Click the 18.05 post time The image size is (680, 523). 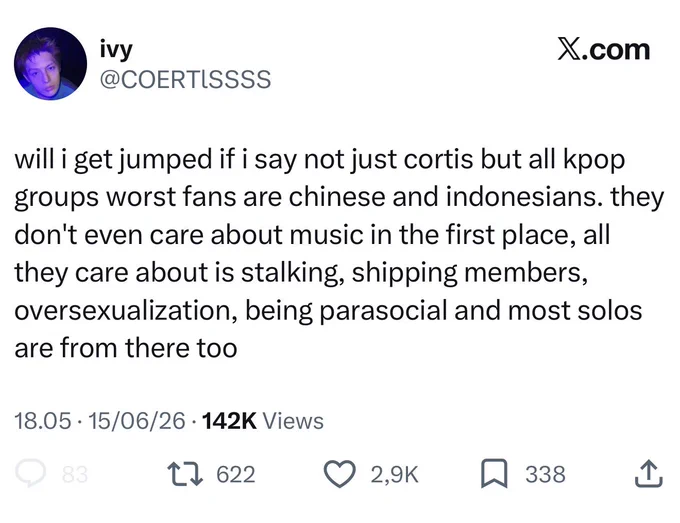click(x=42, y=421)
